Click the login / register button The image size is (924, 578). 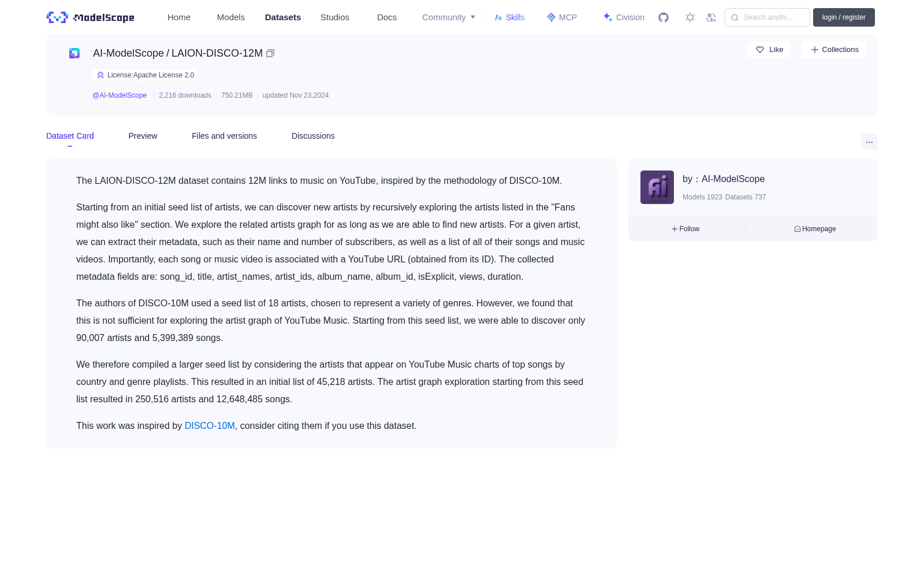[x=844, y=17]
